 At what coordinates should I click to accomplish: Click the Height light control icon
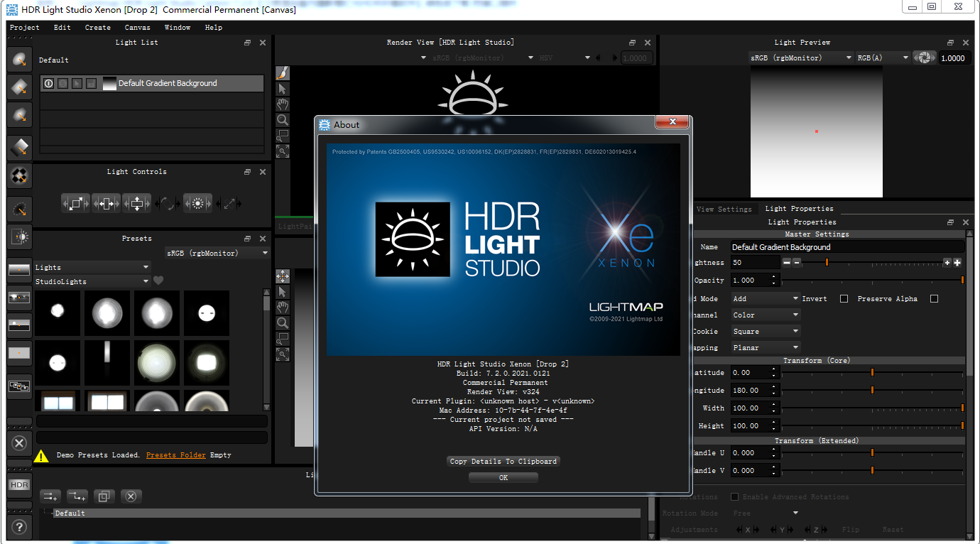point(136,203)
